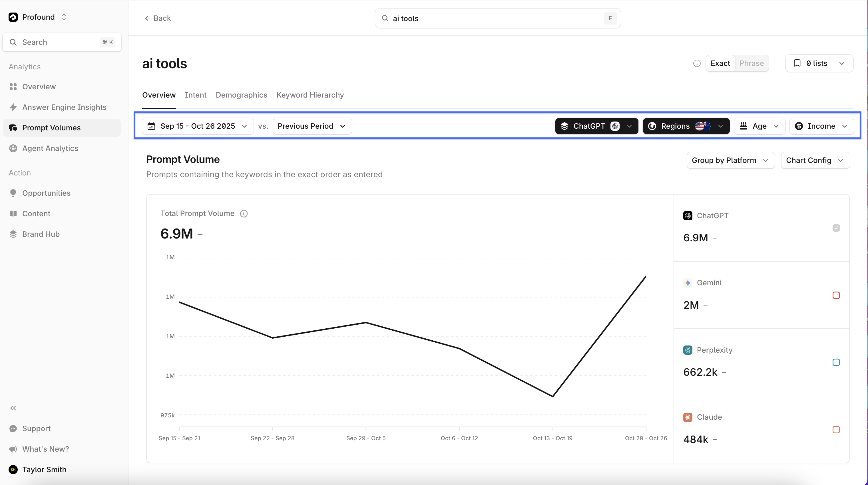Open the Demographics tab

click(x=241, y=95)
